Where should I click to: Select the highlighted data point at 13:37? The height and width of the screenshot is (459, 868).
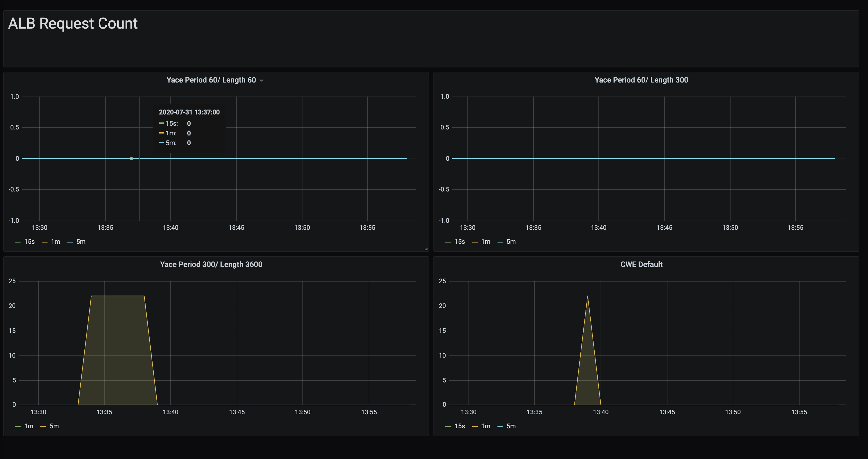132,158
